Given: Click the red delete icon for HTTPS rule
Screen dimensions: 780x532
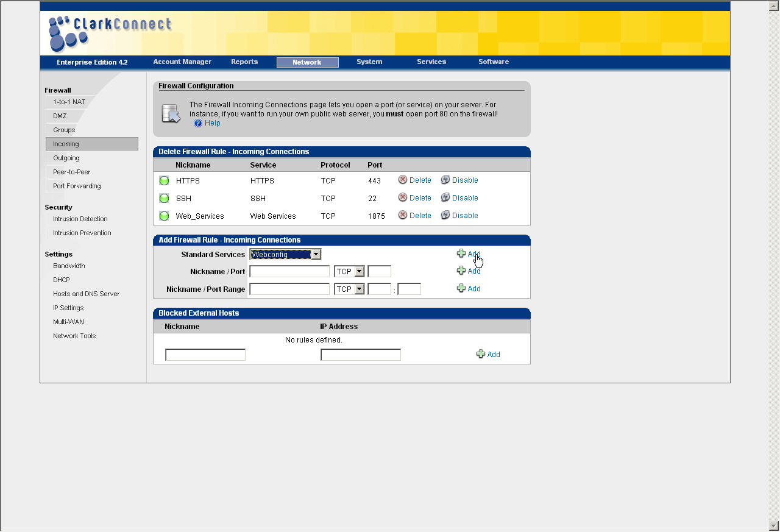Looking at the screenshot, I should click(x=403, y=180).
